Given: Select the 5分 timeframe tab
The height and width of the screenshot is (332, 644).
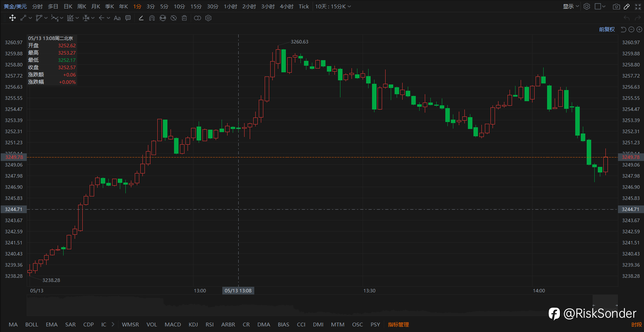Looking at the screenshot, I should [164, 6].
